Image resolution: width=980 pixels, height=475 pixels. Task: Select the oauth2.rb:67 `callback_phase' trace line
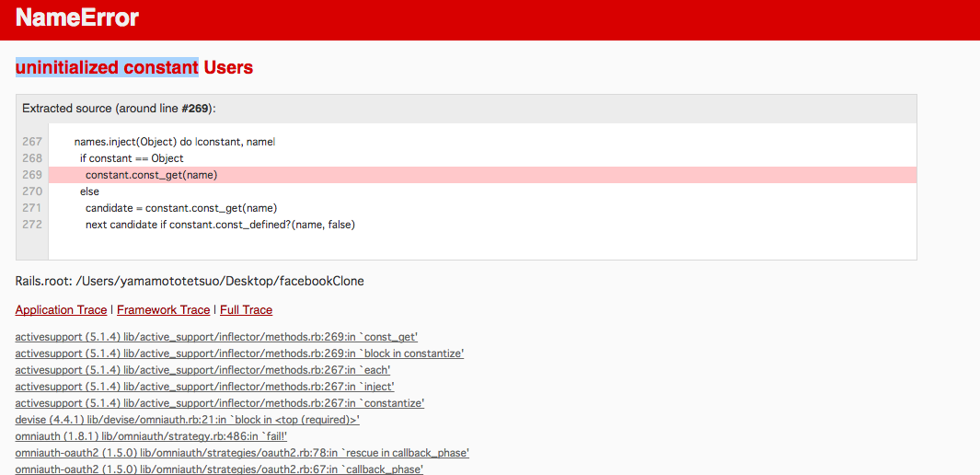click(219, 469)
